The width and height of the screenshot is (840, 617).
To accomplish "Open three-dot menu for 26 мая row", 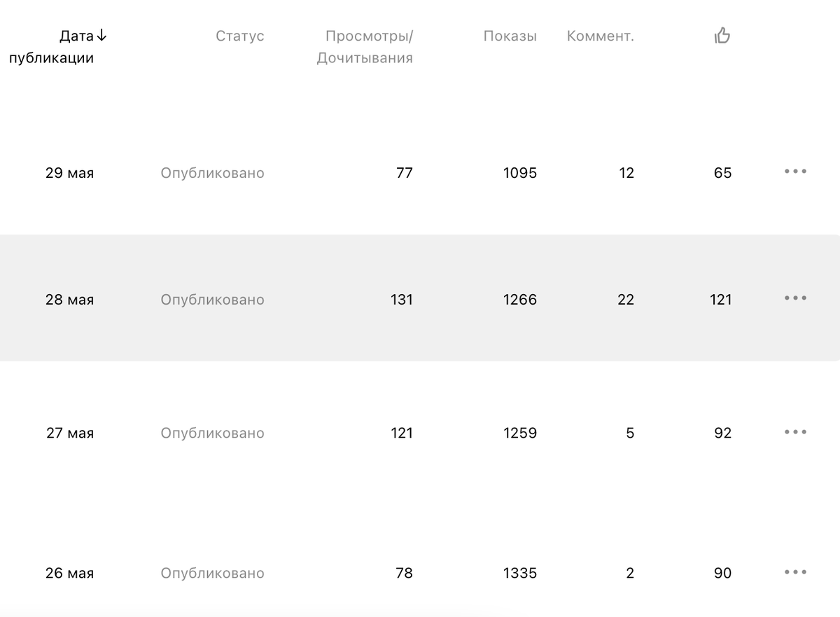I will (795, 572).
